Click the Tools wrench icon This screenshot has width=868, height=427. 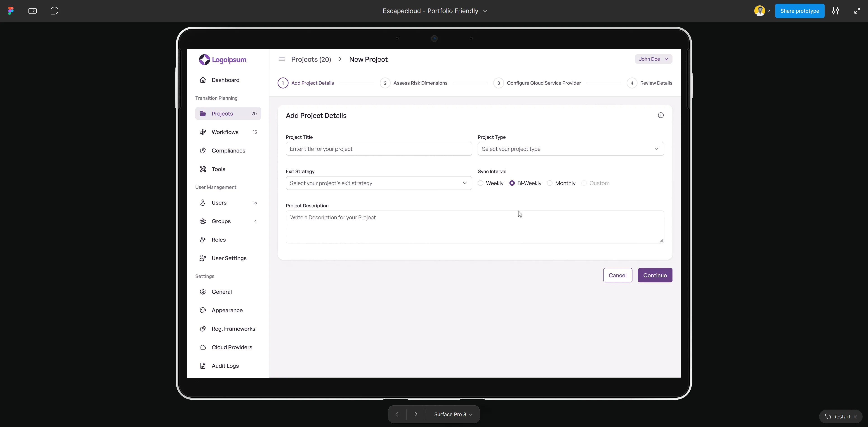tap(203, 169)
